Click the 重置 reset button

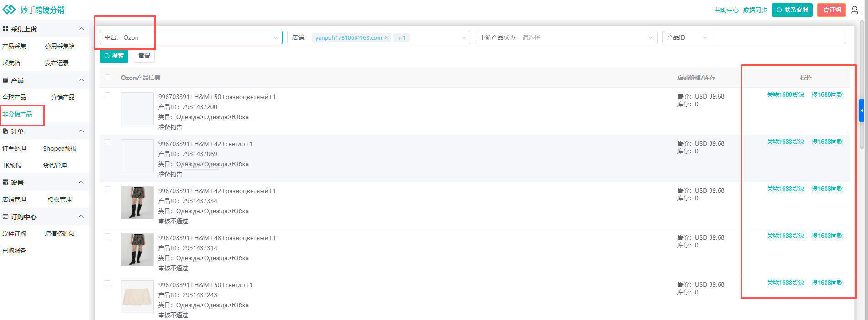pyautogui.click(x=144, y=56)
